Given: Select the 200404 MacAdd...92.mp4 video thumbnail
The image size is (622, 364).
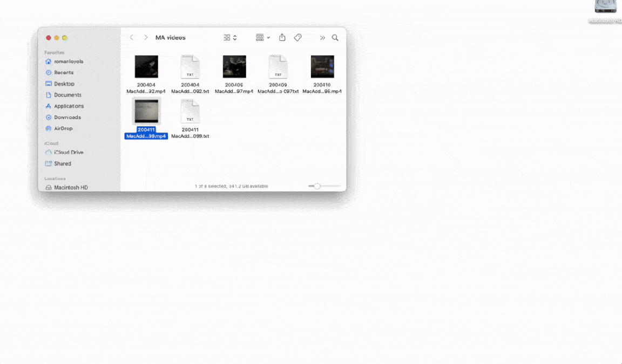Looking at the screenshot, I should 146,66.
